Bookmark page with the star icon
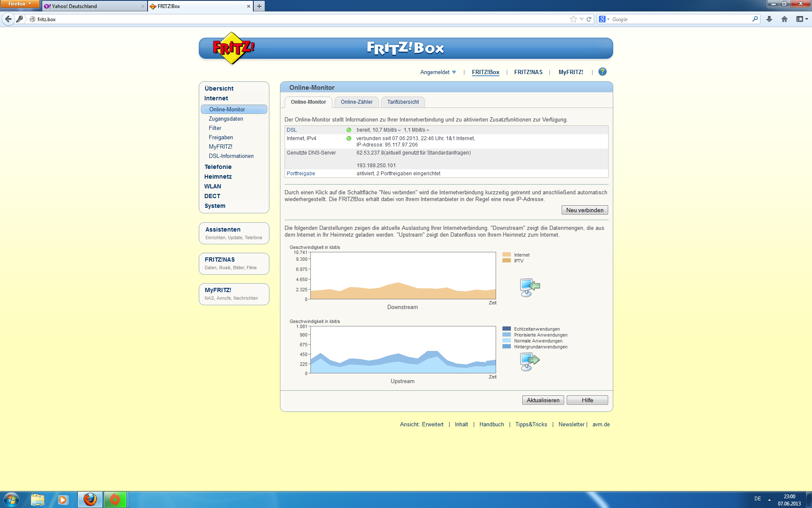The width and height of the screenshot is (812, 508). pos(573,19)
